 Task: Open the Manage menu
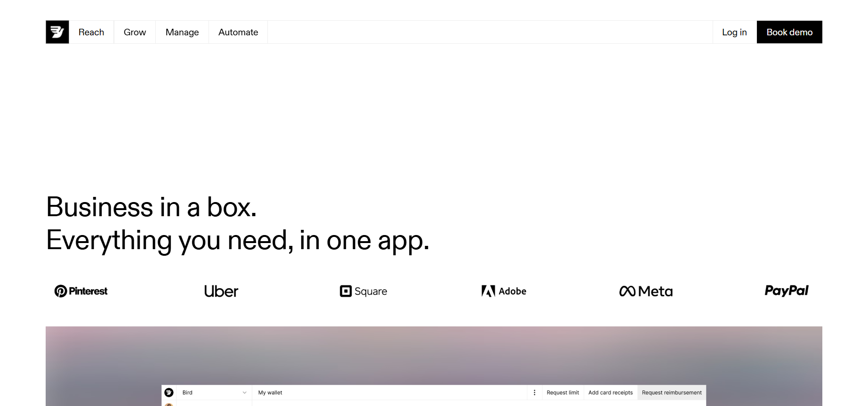click(182, 32)
